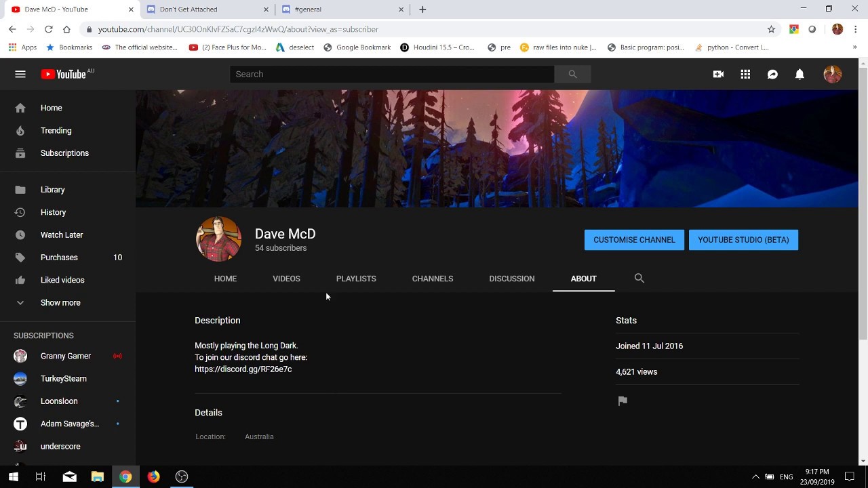Switch to the CHANNELS tab
The width and height of the screenshot is (868, 488).
tap(433, 279)
